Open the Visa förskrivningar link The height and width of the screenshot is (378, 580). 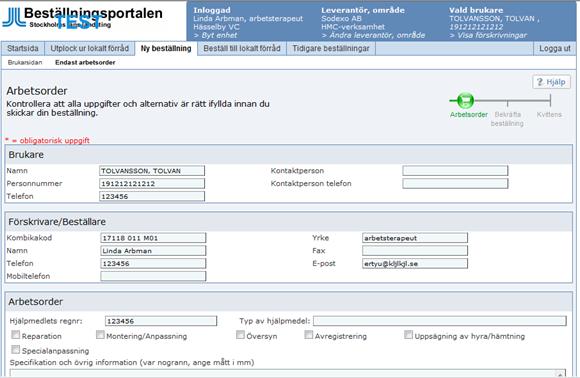tap(488, 36)
